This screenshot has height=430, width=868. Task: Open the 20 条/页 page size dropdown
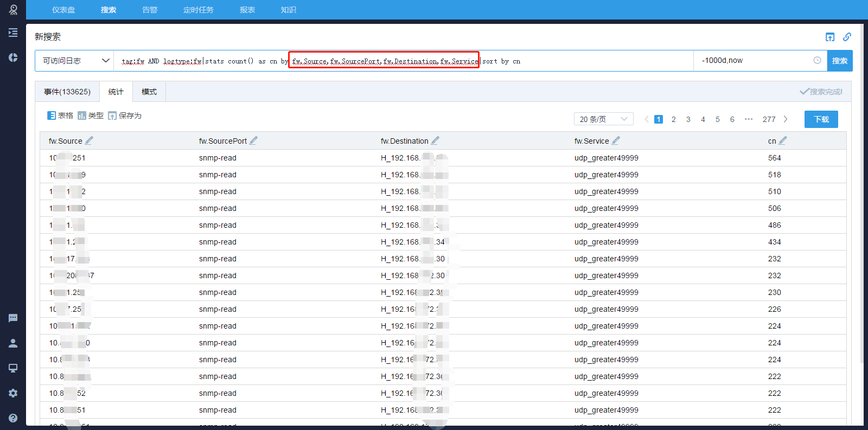tap(603, 119)
